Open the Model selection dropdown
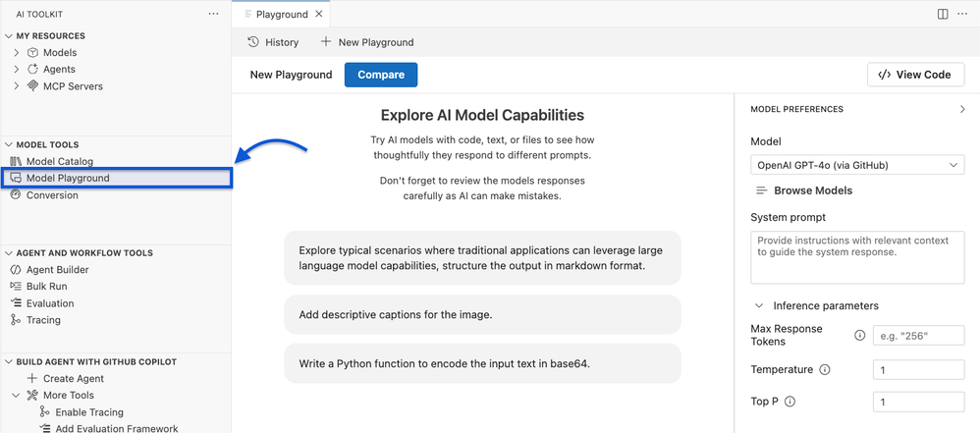This screenshot has width=980, height=433. [856, 166]
